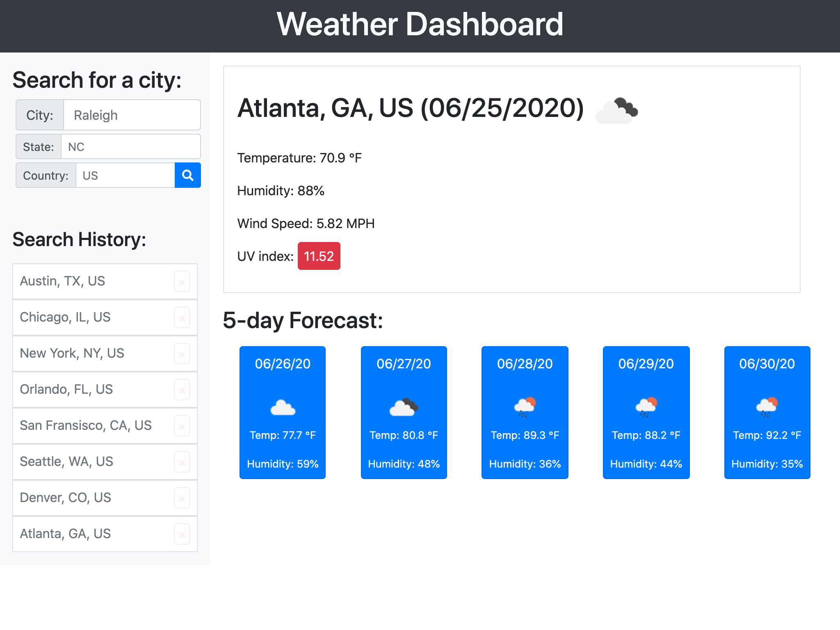Click the City input field
Image resolution: width=840 pixels, height=630 pixels.
click(131, 115)
